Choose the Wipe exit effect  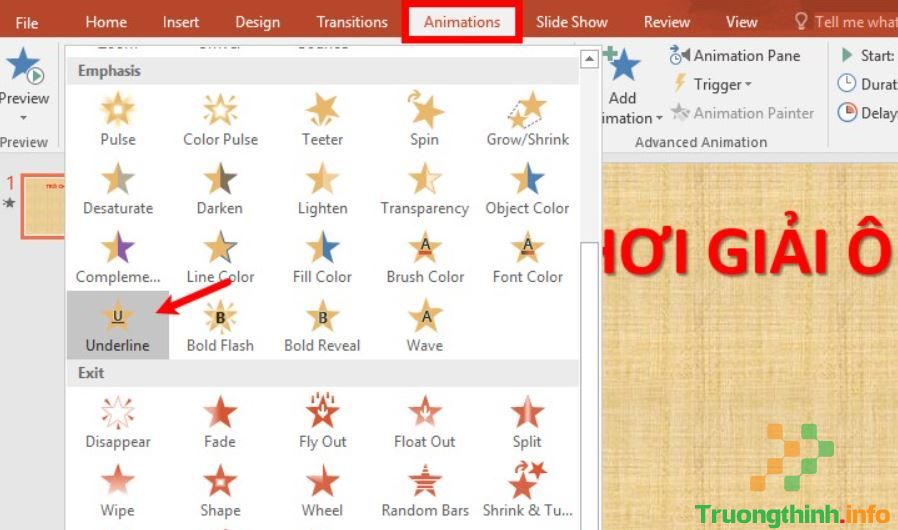coord(117,490)
